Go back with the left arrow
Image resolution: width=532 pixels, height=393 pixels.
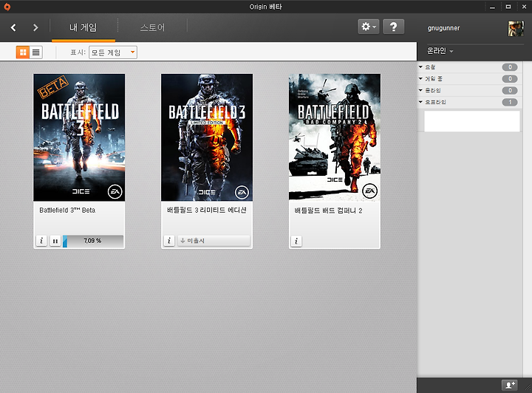point(13,27)
